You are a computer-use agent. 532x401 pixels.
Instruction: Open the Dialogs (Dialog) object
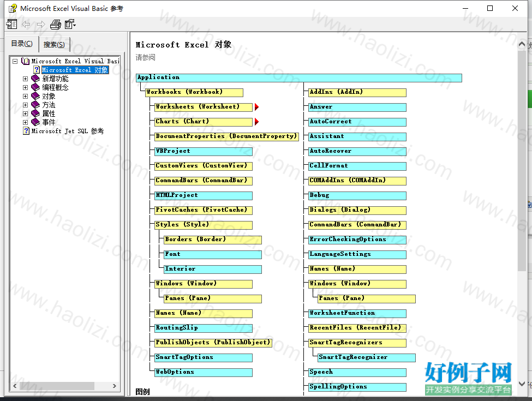tap(357, 210)
